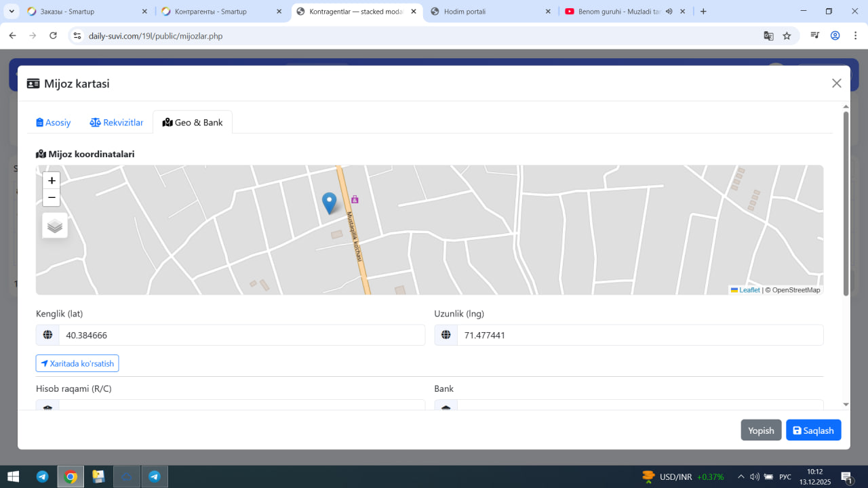868x488 pixels.
Task: Zoom out on the map
Action: pos(52,198)
